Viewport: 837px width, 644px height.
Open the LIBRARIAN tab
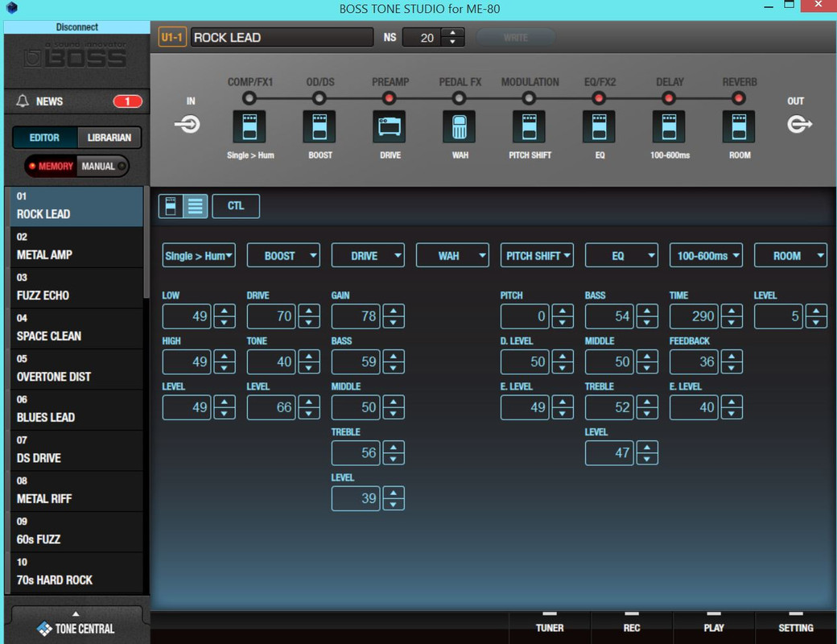pos(109,138)
